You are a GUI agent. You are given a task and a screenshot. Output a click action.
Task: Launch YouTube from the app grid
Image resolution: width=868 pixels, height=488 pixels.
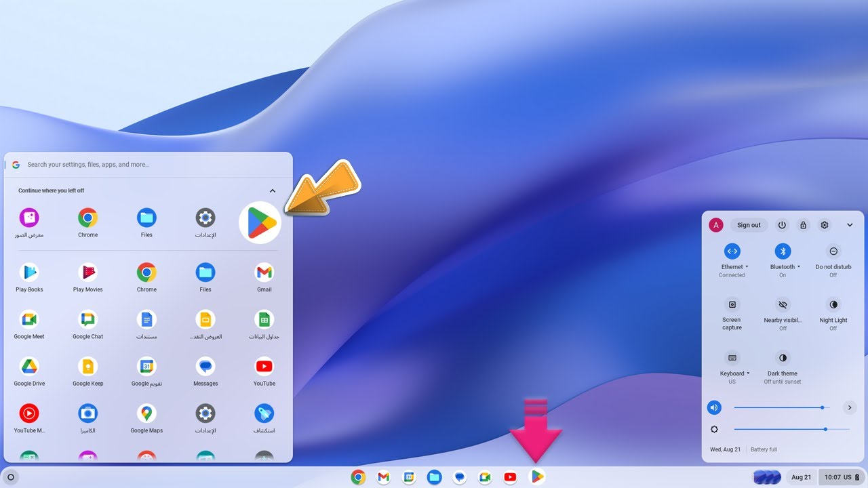pos(264,367)
